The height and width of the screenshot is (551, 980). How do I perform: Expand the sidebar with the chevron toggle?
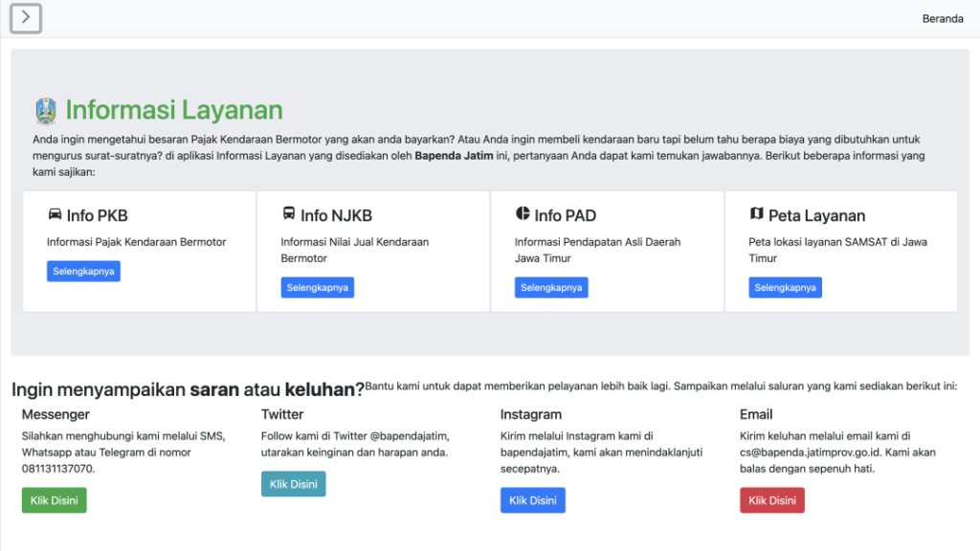click(25, 18)
